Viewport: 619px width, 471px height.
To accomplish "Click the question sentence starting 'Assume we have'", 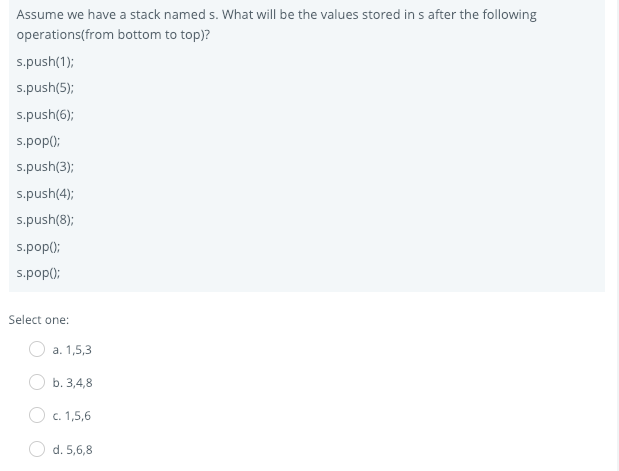I will coord(276,15).
